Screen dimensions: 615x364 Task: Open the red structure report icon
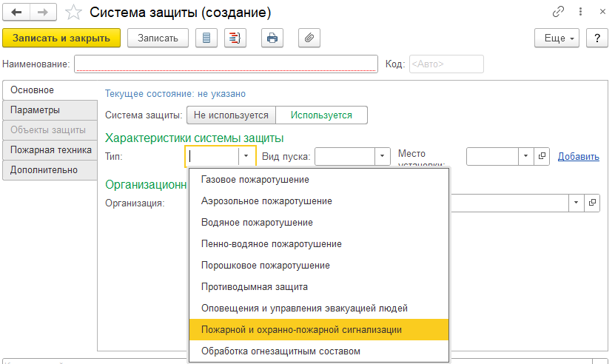[x=235, y=38]
